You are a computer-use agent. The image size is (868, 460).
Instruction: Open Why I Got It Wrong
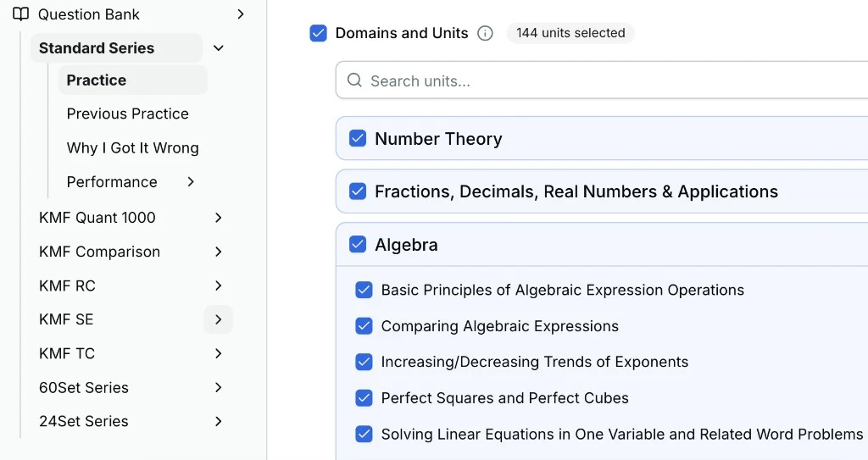coord(132,147)
